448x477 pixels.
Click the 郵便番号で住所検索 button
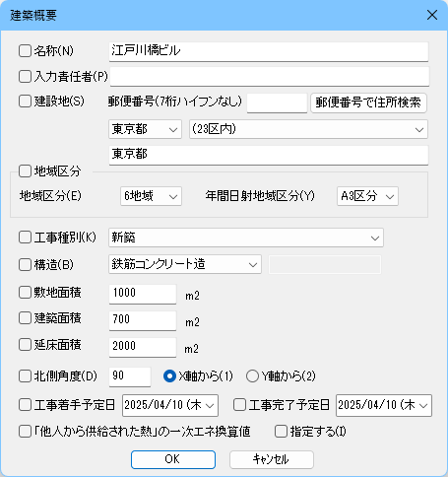click(x=368, y=102)
